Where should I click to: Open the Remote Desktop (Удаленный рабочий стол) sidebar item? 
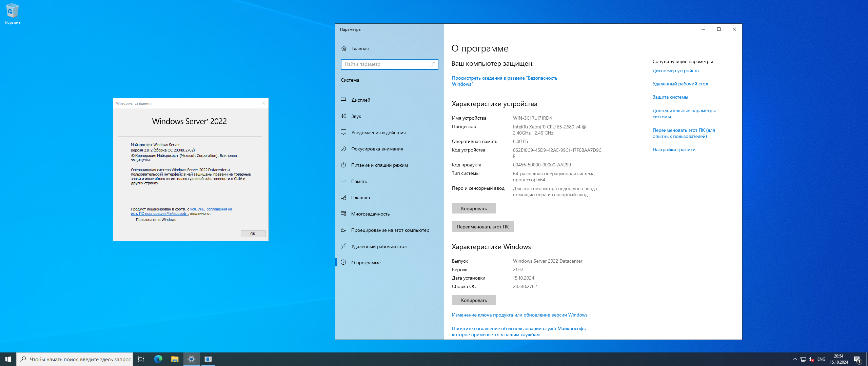[379, 246]
